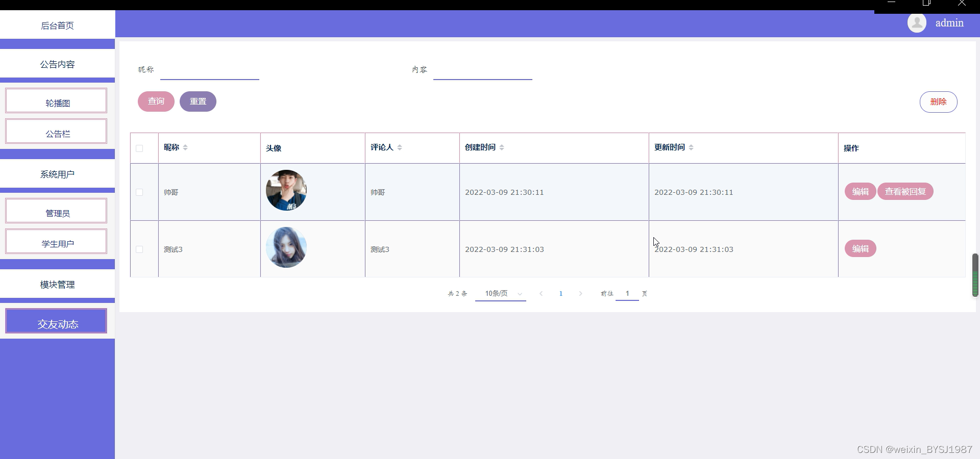Focus the 前往 page jump input

(x=627, y=294)
